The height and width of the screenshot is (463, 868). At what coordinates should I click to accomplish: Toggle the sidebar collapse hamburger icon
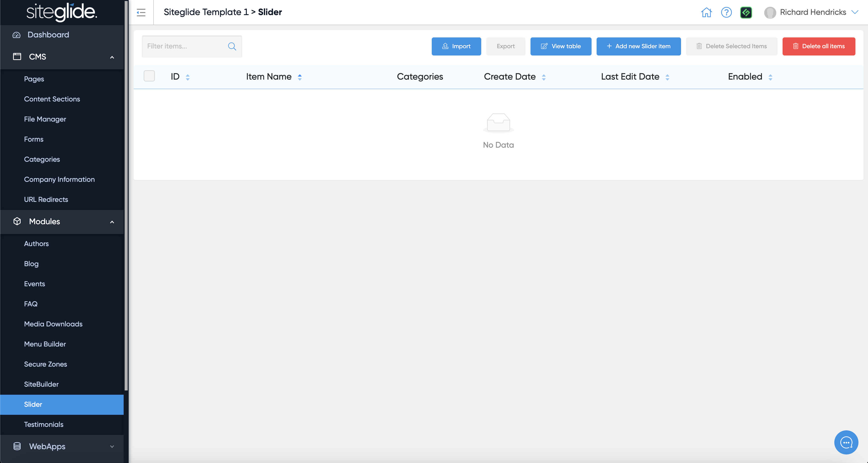tap(141, 13)
